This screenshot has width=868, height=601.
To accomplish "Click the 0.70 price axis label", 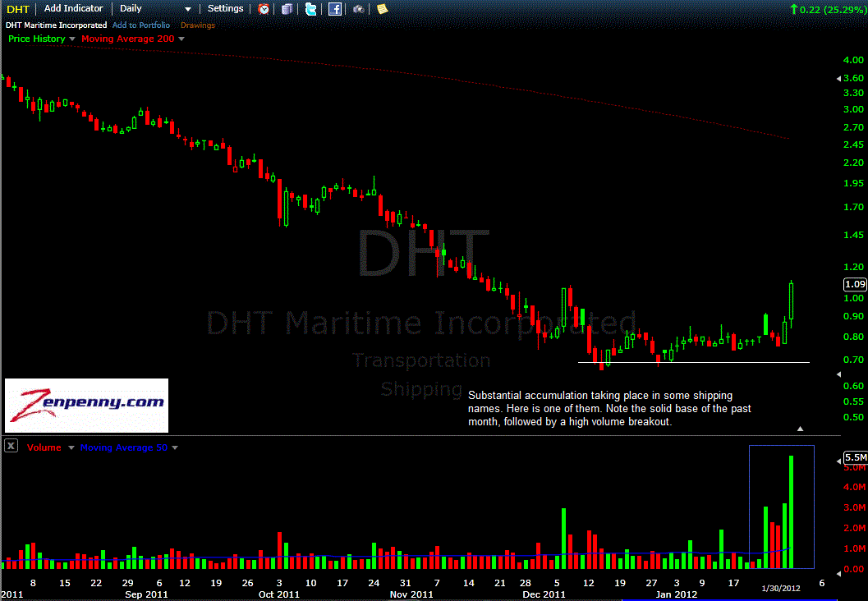I will (853, 360).
